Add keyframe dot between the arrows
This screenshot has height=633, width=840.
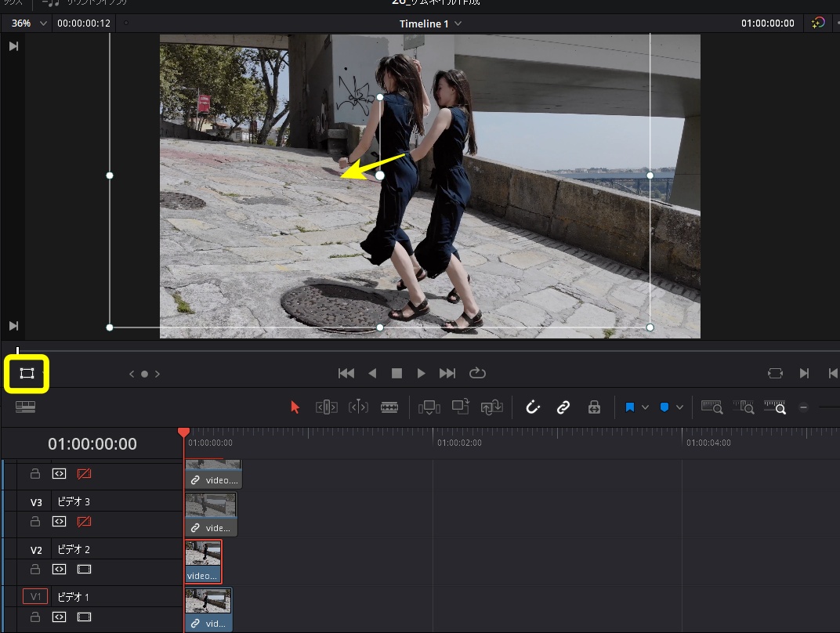(x=145, y=374)
